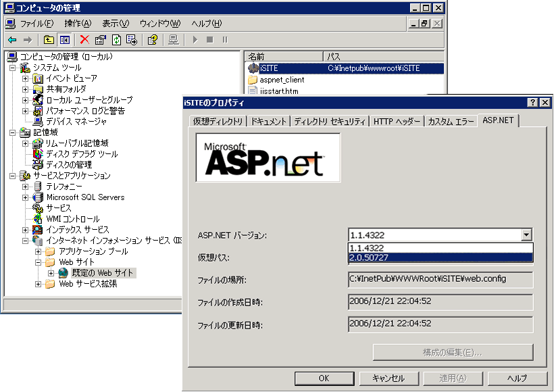Expand the アプリケーション プール node
554x392 pixels.
[38, 251]
